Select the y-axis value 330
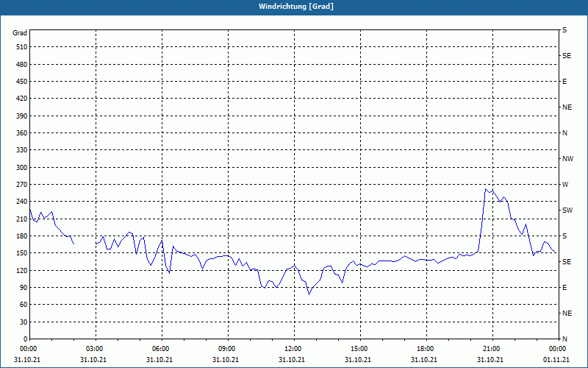 [22, 150]
